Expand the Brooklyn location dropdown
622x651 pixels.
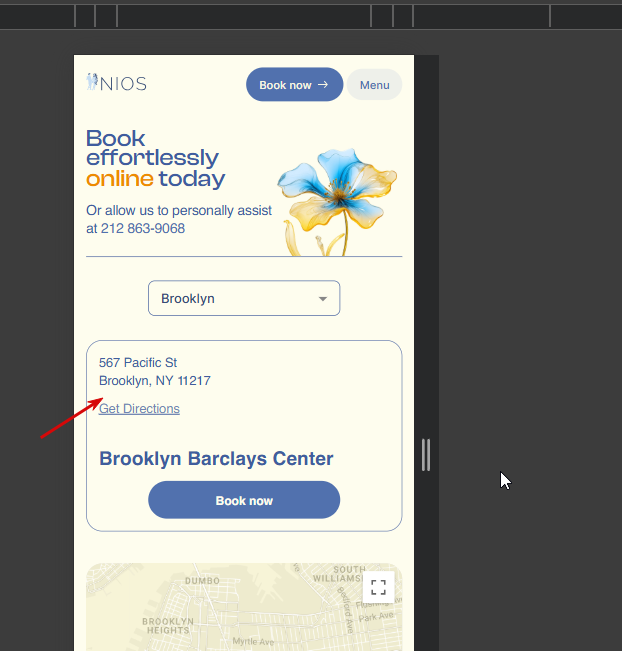244,298
